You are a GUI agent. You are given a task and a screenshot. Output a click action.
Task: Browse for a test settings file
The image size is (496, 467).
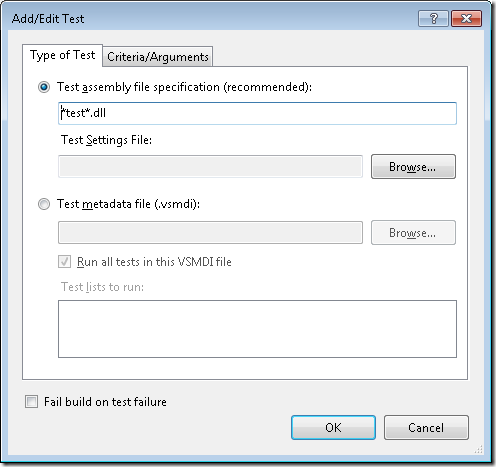coord(413,166)
